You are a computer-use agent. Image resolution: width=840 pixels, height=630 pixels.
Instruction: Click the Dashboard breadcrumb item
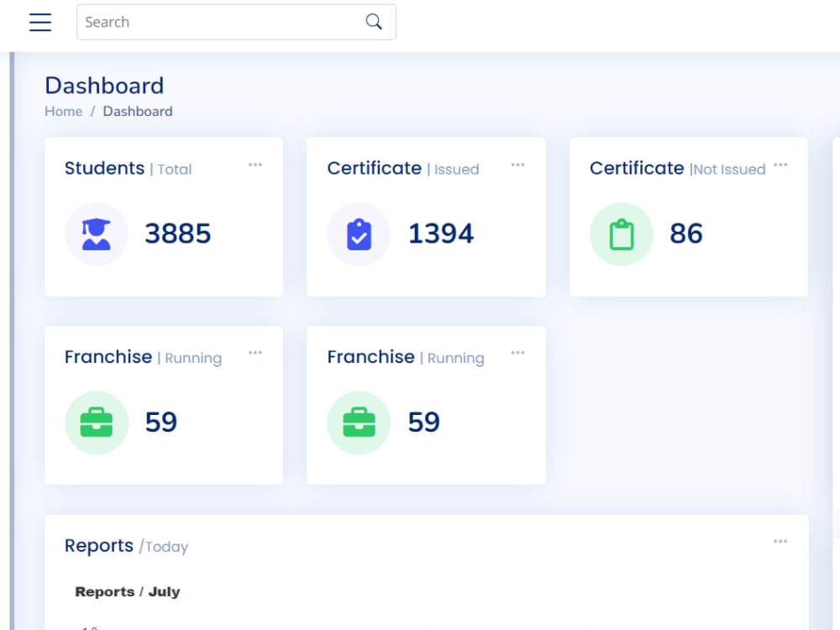click(x=138, y=112)
